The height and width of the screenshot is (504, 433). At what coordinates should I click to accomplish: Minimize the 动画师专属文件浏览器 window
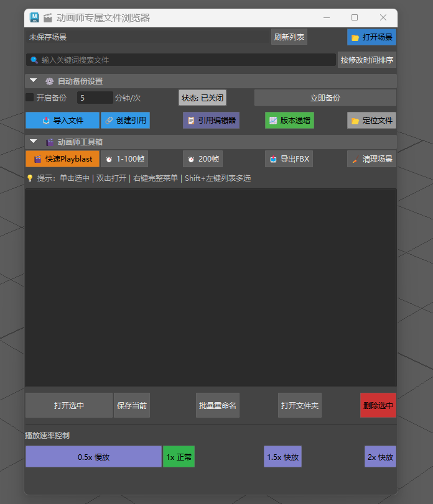click(x=327, y=17)
